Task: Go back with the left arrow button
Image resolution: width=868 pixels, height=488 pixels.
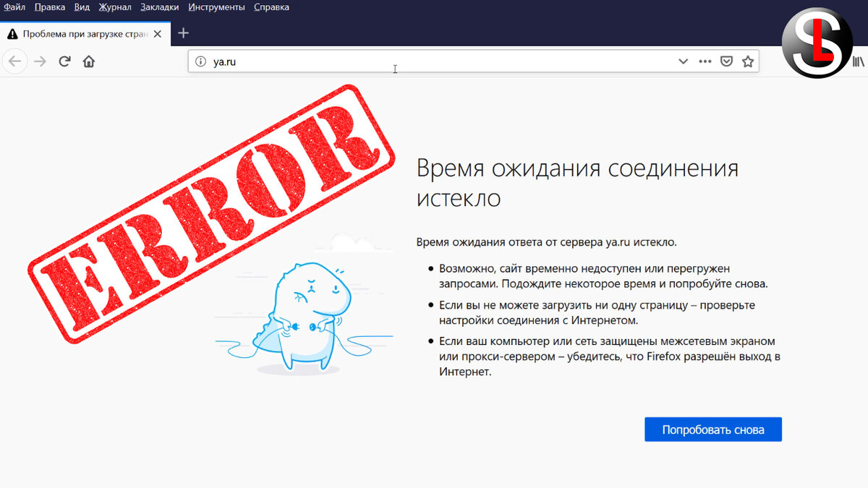Action: 15,61
